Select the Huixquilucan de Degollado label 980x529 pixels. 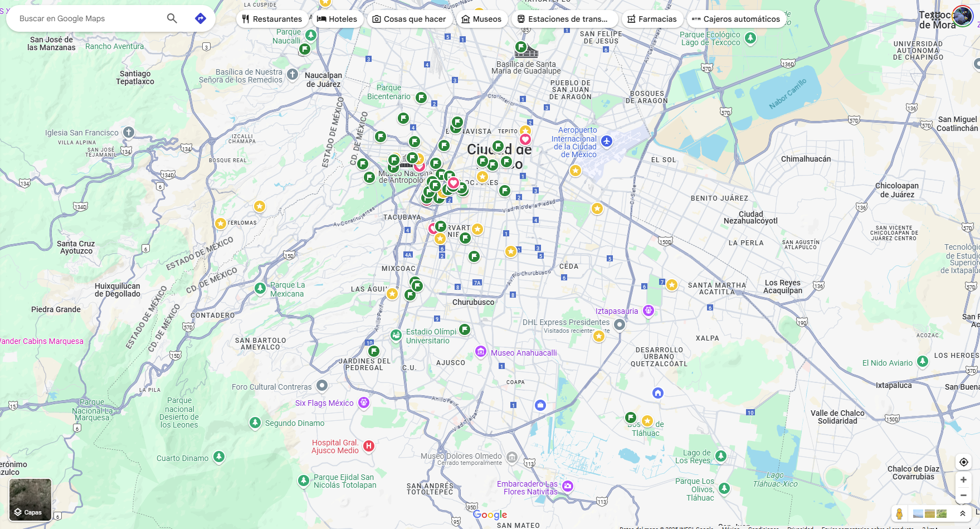(118, 290)
